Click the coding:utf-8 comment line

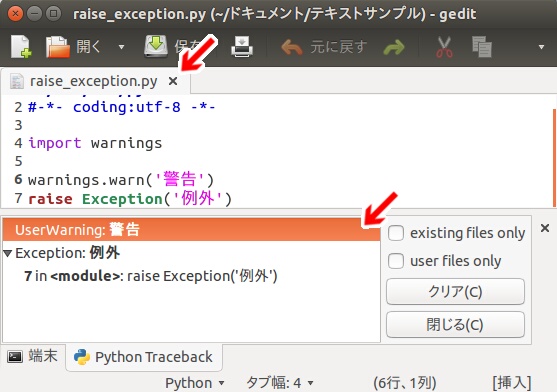click(122, 107)
